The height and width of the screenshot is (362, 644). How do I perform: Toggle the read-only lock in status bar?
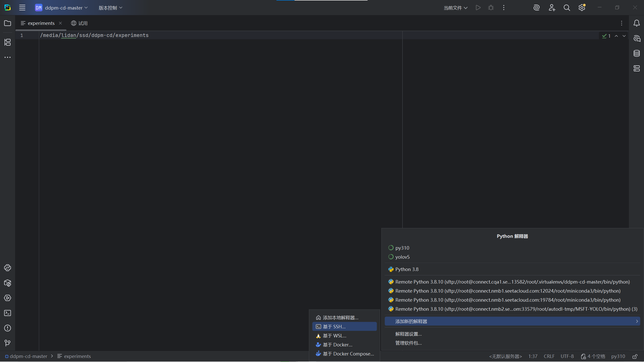point(635,356)
